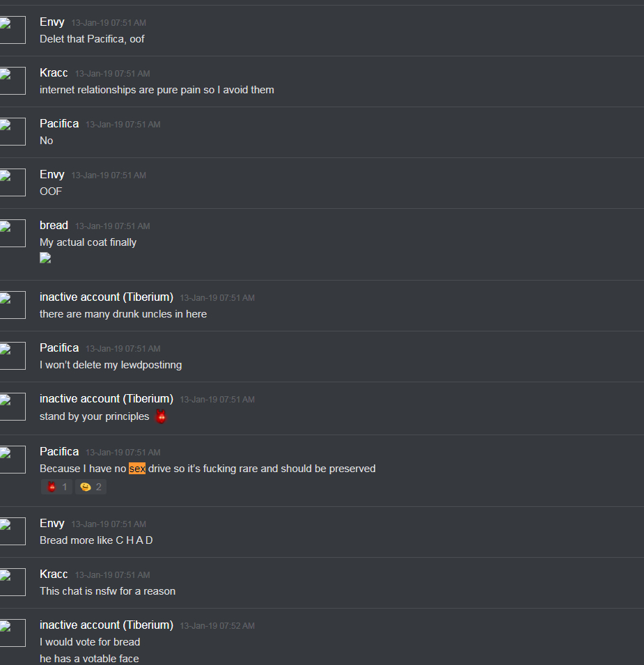Click the timestamp of Envy's 'Bread more like C H A D' message
Viewport: 644px width, 665px height.
(109, 524)
